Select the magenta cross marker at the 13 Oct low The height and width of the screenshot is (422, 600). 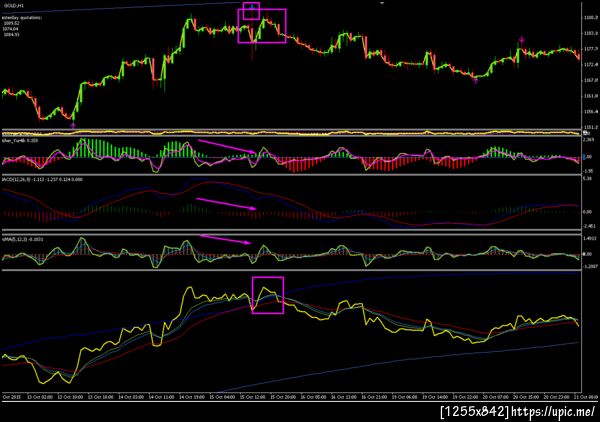73,125
